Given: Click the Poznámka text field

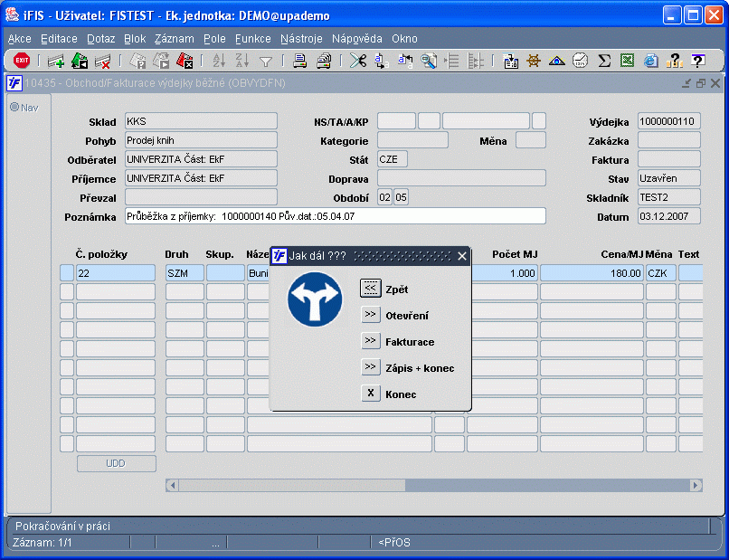Looking at the screenshot, I should coord(335,216).
